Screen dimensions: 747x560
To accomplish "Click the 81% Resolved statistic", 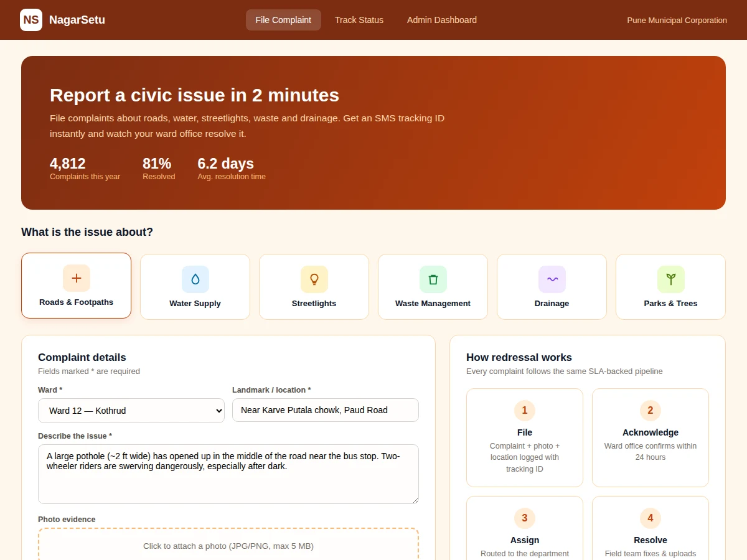I will 159,168.
